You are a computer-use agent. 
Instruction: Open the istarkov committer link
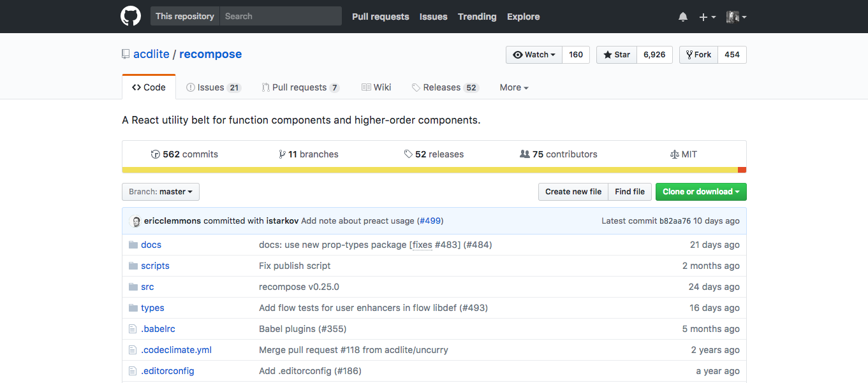click(283, 221)
